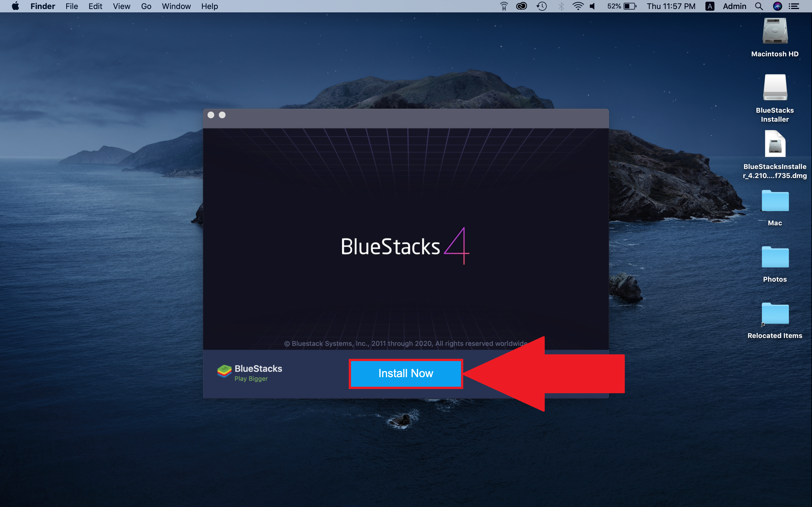Click the Time Machine icon

coord(540,6)
